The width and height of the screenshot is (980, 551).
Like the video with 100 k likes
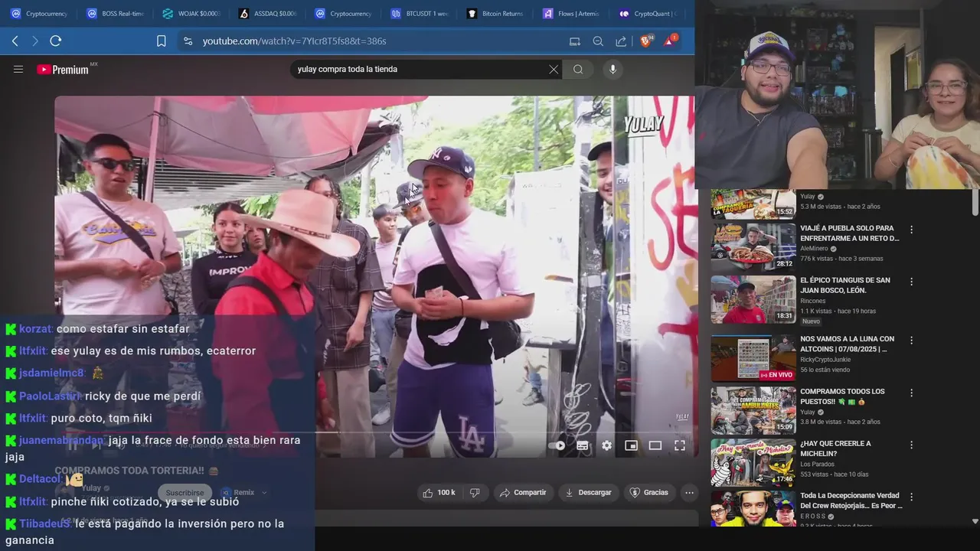coord(439,493)
